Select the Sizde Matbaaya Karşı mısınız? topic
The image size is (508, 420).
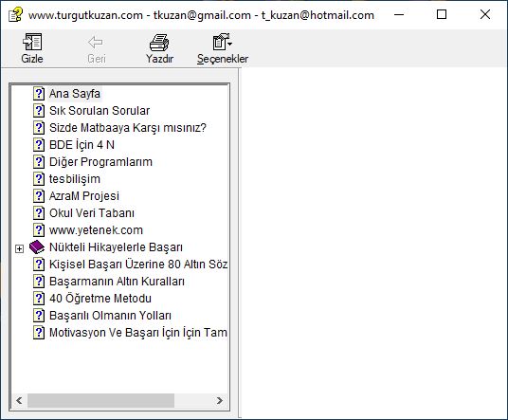click(128, 128)
